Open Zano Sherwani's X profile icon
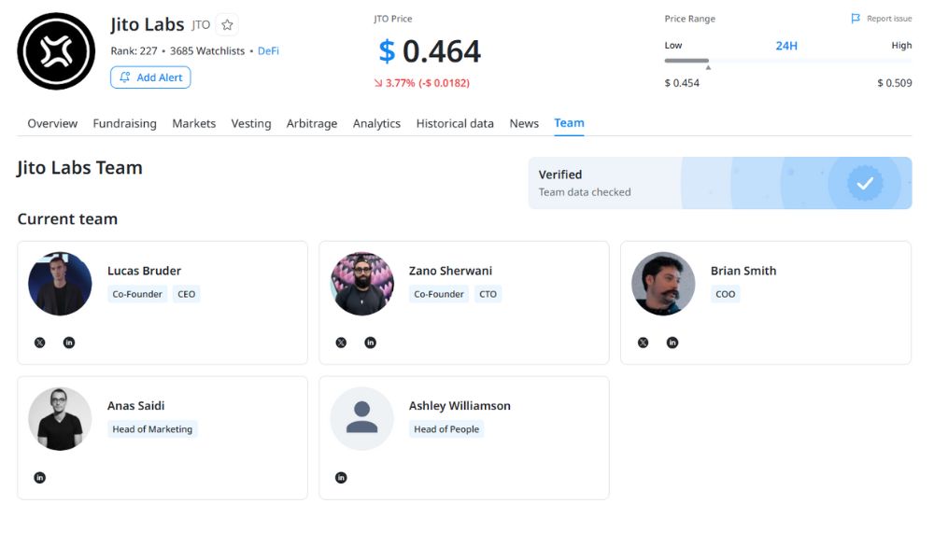Viewport: 934px width, 560px height. pyautogui.click(x=341, y=343)
